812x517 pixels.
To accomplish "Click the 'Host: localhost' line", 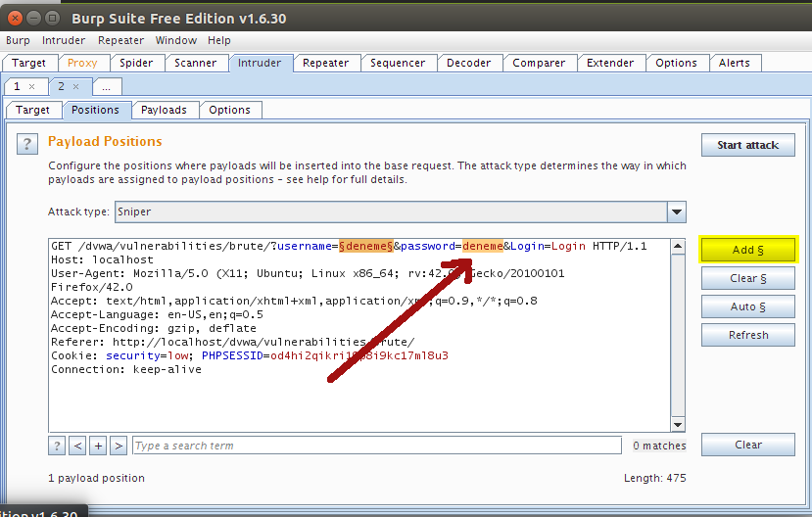I will tap(102, 259).
